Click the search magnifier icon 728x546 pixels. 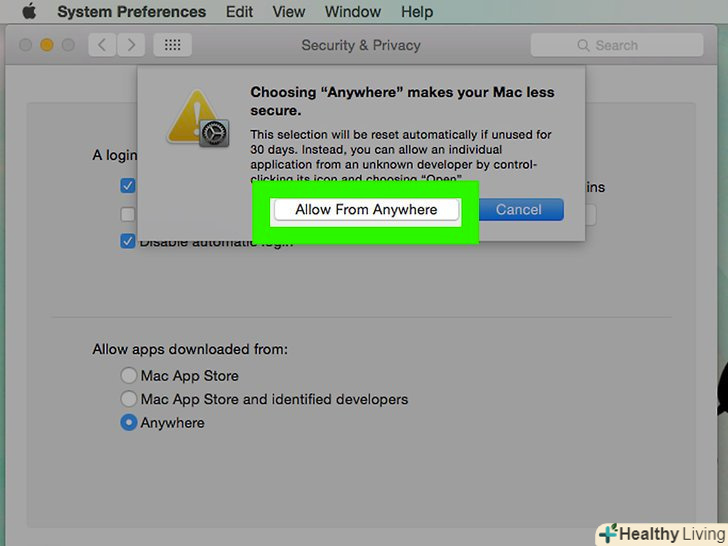click(583, 45)
